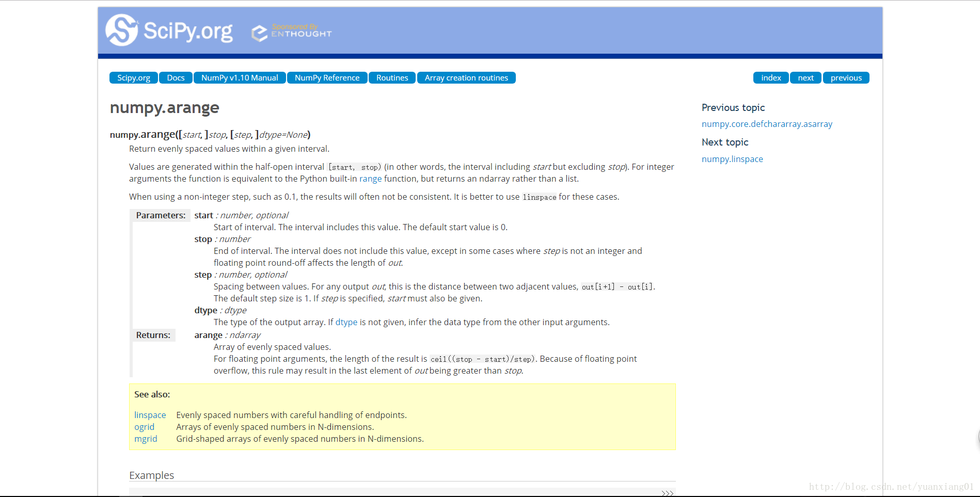This screenshot has width=980, height=497.
Task: Click 'Arrays of evenly spaced numbers in N-dimensions.'
Action: (x=275, y=427)
